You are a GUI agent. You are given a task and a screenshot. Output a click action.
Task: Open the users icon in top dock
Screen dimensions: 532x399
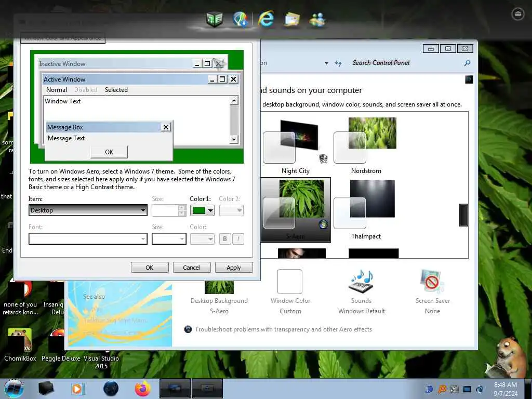317,19
